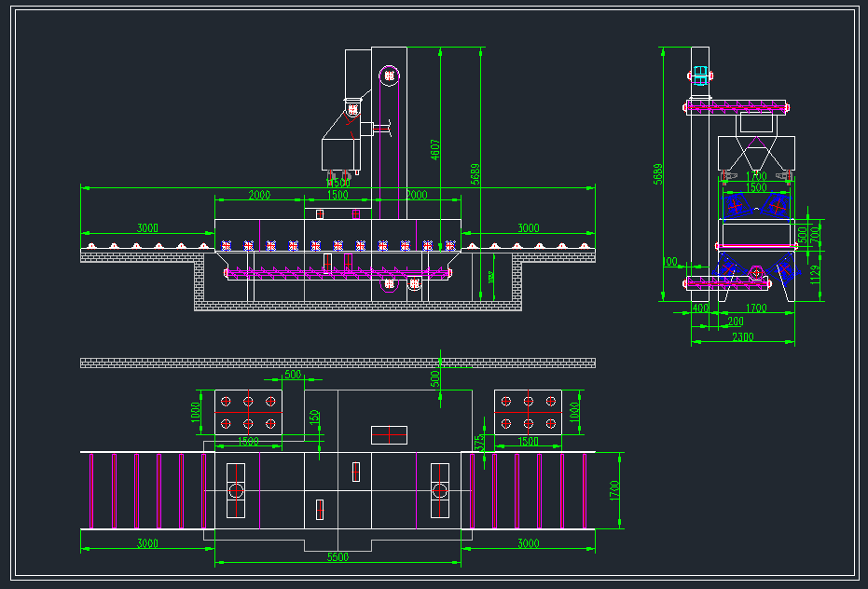Click the motor symbol atop the elevator head
Screen dimensions: 868x589
coord(352,108)
